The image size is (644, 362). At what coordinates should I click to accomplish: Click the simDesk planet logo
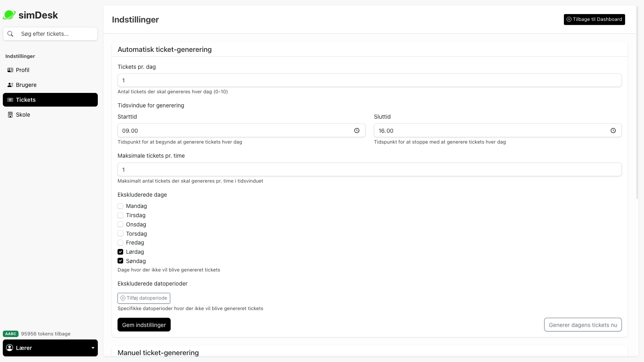coord(9,14)
